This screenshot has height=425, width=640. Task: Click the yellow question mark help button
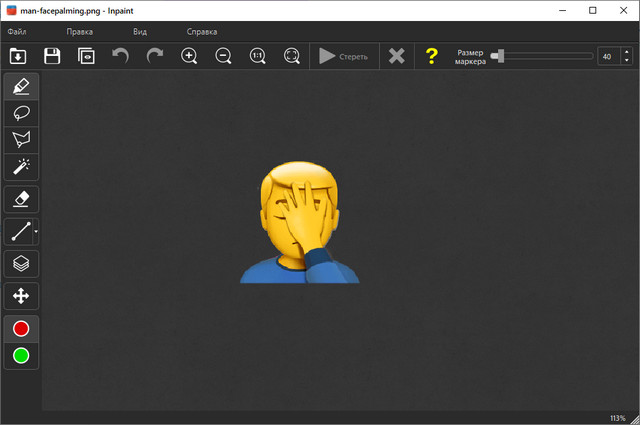click(x=431, y=56)
